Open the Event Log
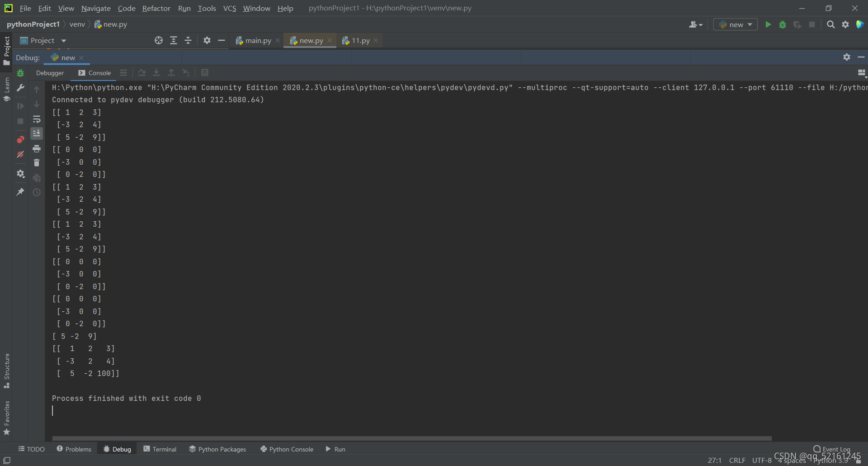The image size is (868, 466). tap(834, 449)
